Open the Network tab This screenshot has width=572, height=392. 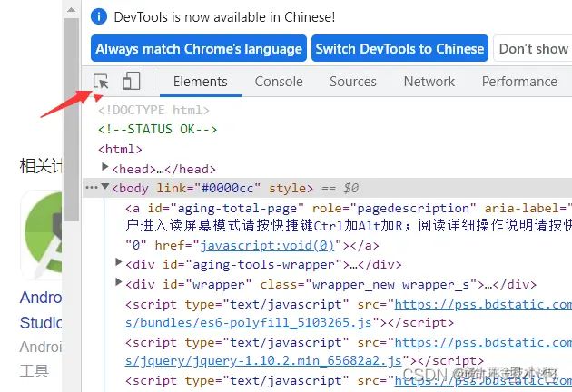point(429,82)
